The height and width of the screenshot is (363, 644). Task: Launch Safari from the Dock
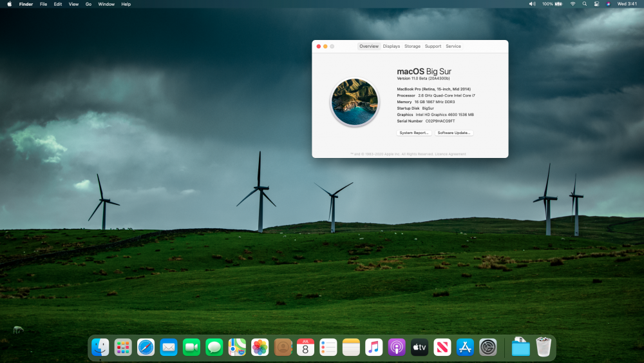(146, 348)
